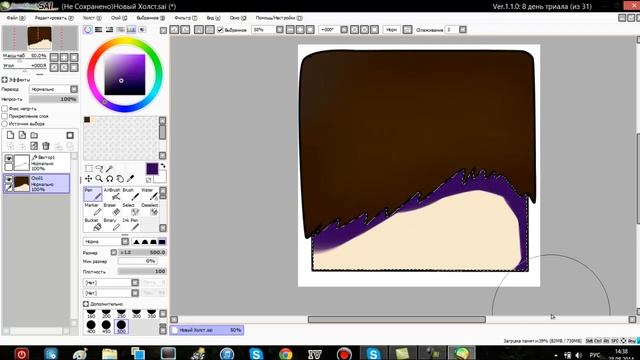The height and width of the screenshot is (360, 640).
Task: Select the Water brush tool
Action: [149, 194]
